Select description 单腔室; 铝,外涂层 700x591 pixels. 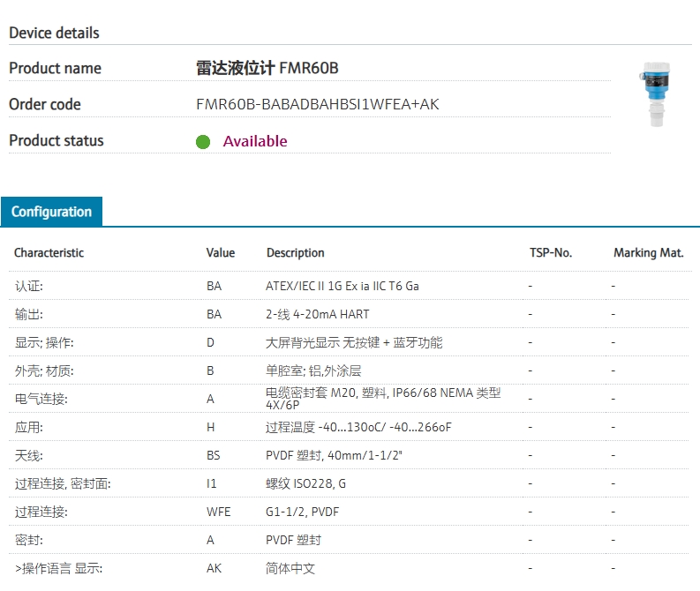(313, 370)
